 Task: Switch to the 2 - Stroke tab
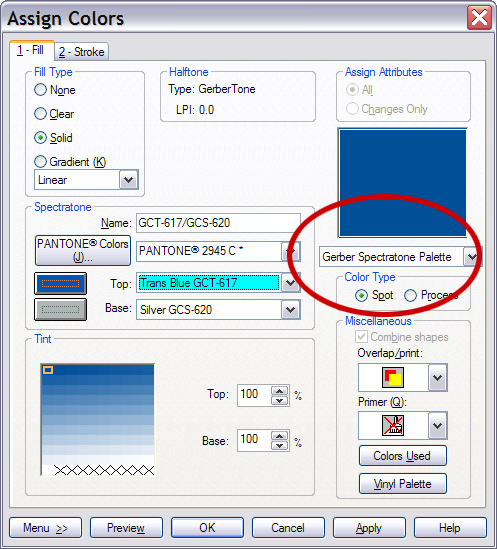(82, 52)
